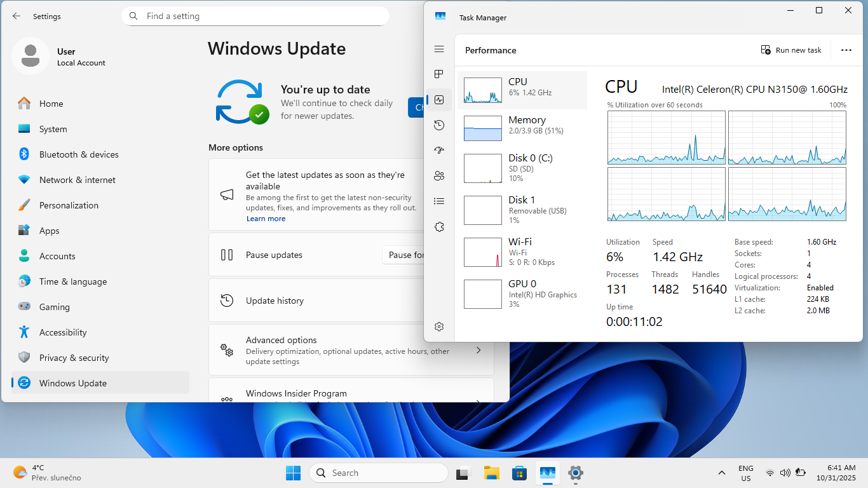Select the Wi-Fi performance item
The image size is (868, 488).
click(522, 252)
